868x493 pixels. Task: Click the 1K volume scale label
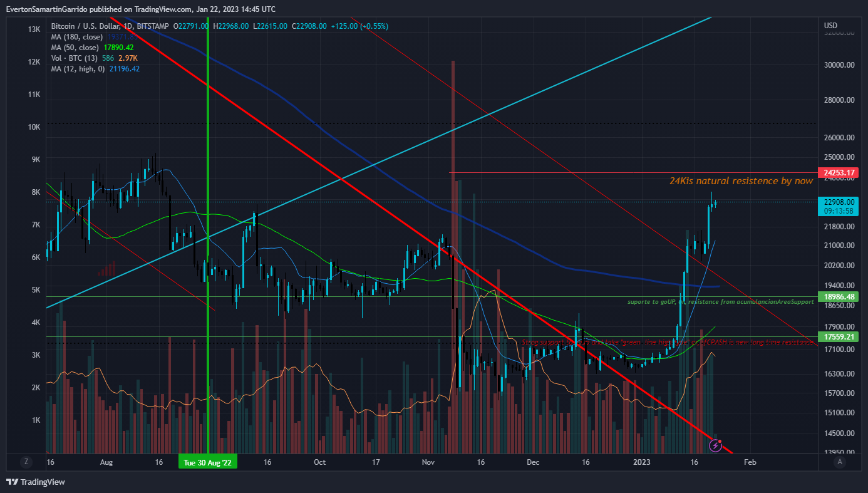click(36, 420)
